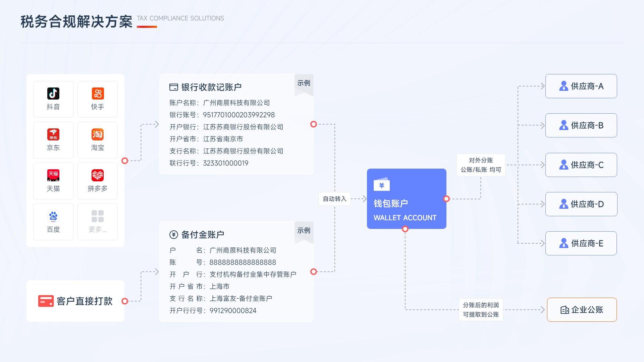Select the Taobao (淘宝) icon tile
644x362 pixels.
click(x=98, y=134)
